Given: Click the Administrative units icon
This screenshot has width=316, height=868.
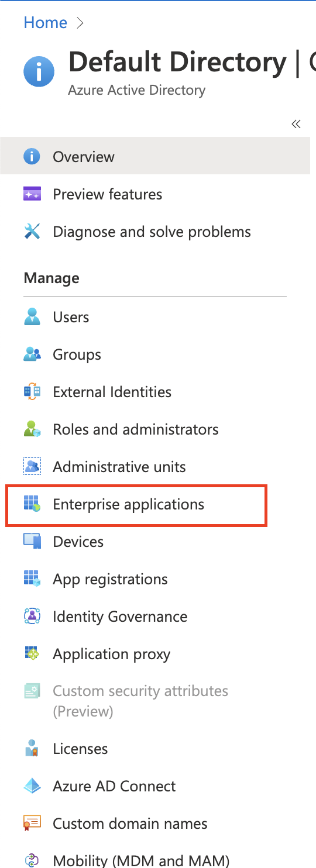Looking at the screenshot, I should click(x=32, y=467).
